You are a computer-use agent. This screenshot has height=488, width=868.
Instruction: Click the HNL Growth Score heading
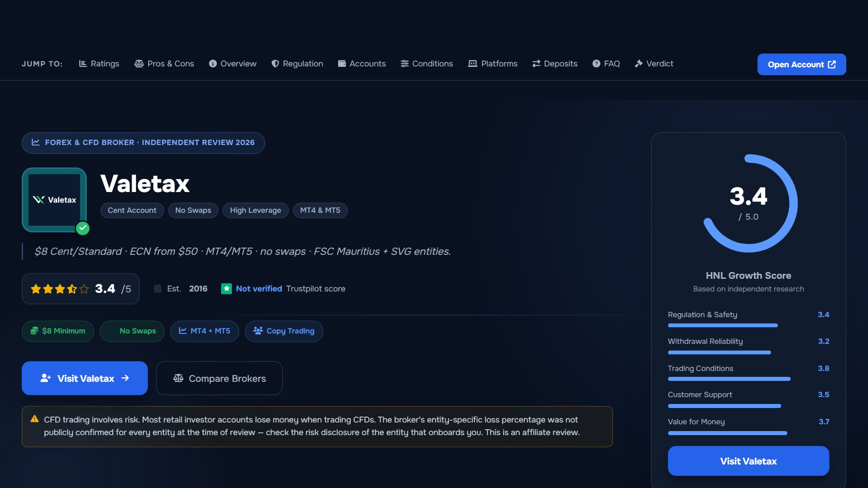[x=749, y=276]
